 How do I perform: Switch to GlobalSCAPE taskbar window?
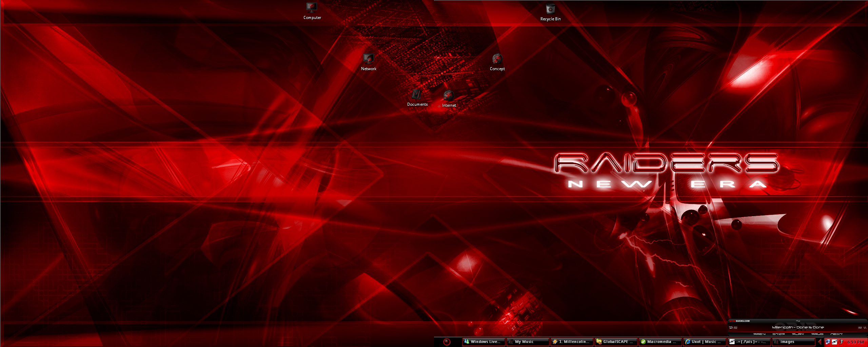click(616, 342)
